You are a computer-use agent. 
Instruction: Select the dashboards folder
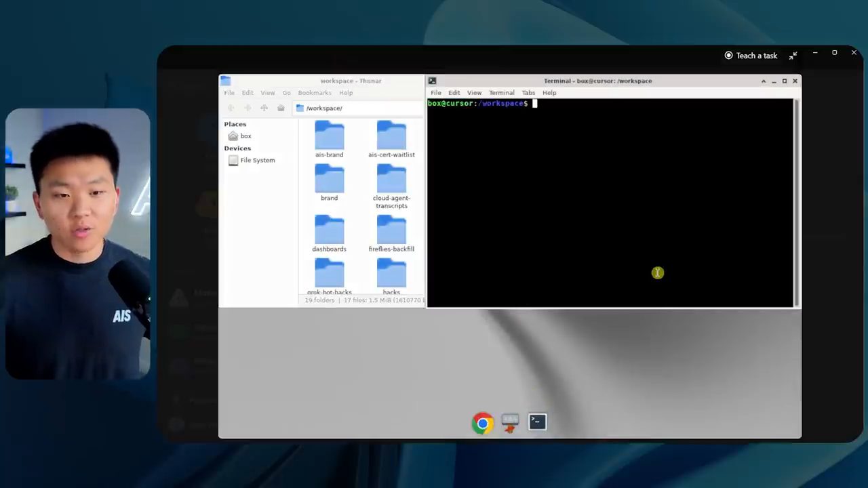(330, 233)
